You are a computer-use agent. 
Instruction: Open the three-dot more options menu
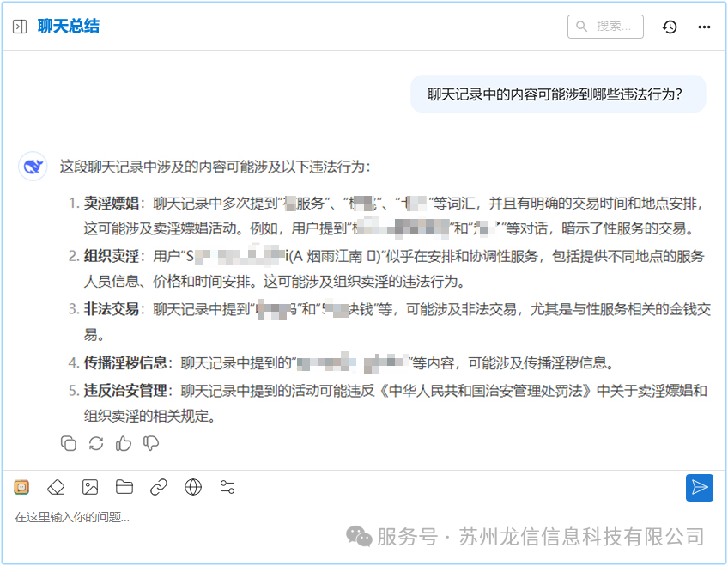point(704,27)
